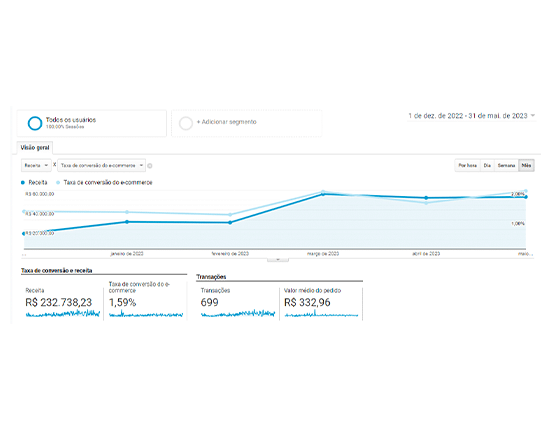Click the light blue Taxa de conversão legend dot

58,182
